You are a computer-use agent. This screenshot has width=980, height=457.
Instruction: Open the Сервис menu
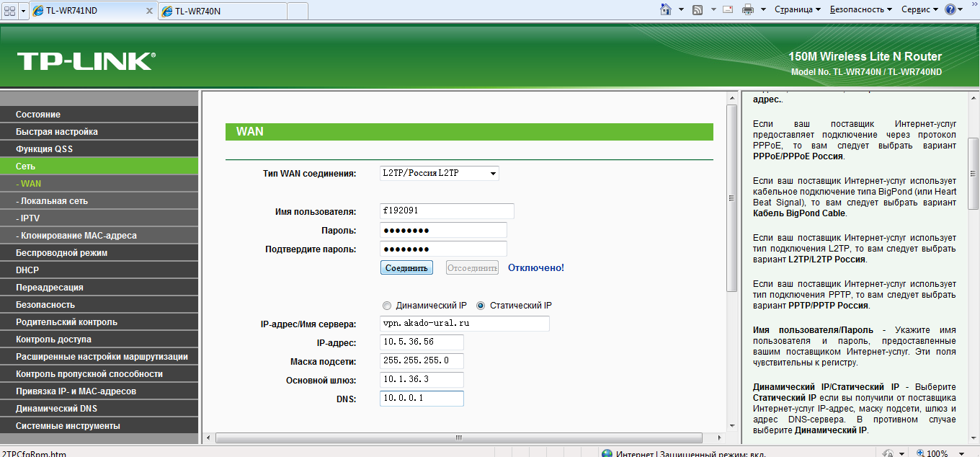[919, 9]
